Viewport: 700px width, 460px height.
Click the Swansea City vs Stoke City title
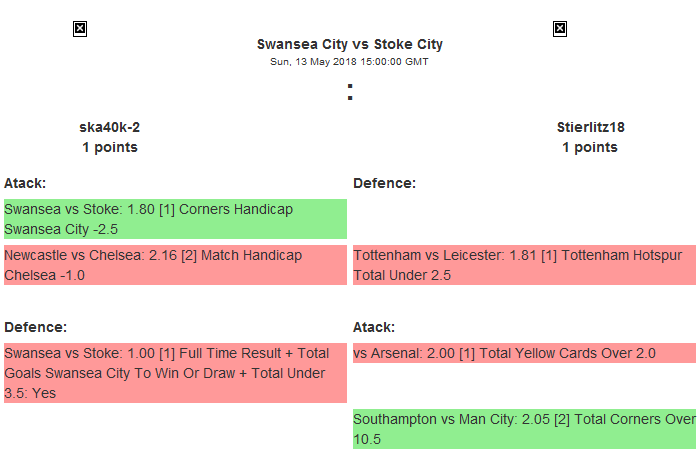tap(349, 44)
